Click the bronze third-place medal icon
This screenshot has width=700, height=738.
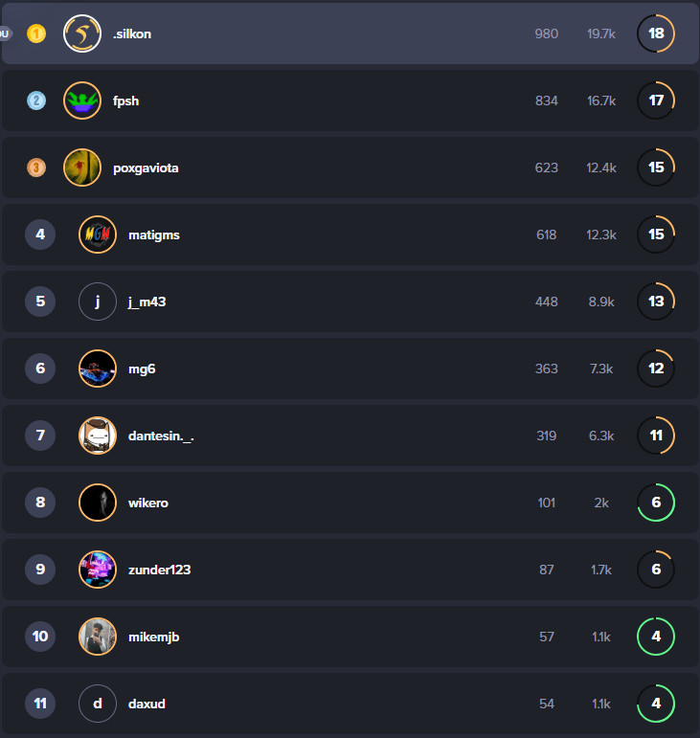[x=36, y=168]
